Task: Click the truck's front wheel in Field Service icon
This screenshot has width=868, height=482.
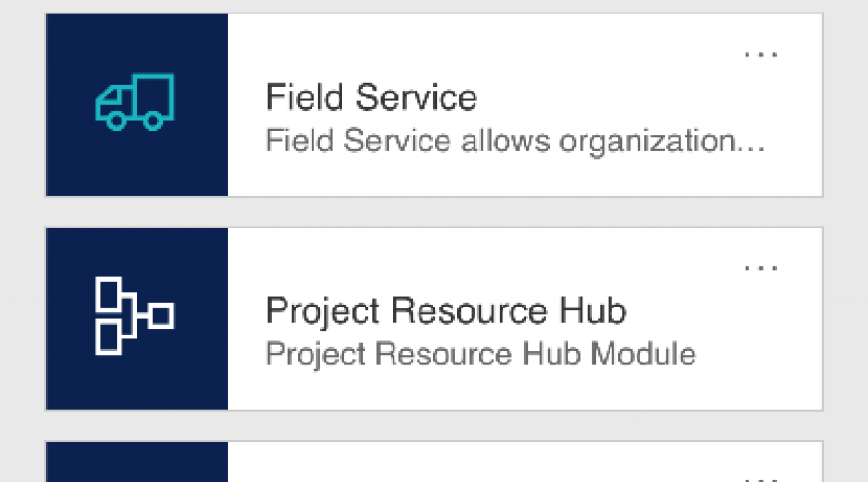Action: (x=116, y=120)
